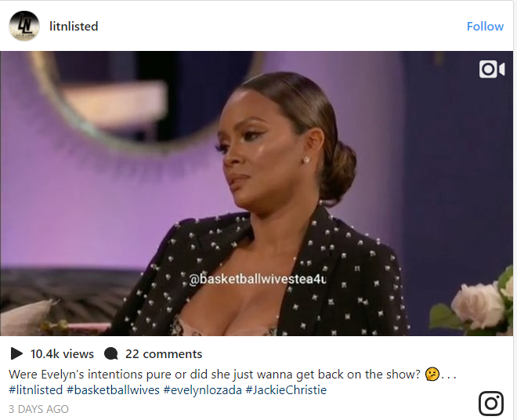The height and width of the screenshot is (420, 517).
Task: Click the play triangle icon beside views
Action: pos(16,353)
